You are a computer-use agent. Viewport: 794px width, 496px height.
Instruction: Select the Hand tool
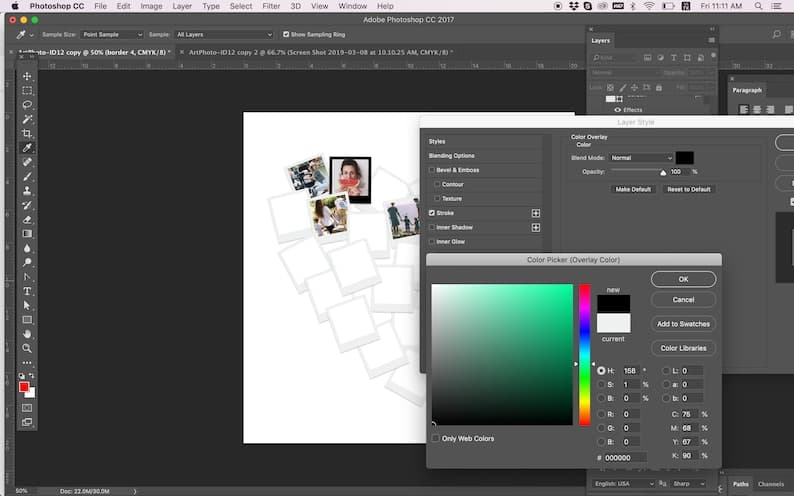point(27,334)
